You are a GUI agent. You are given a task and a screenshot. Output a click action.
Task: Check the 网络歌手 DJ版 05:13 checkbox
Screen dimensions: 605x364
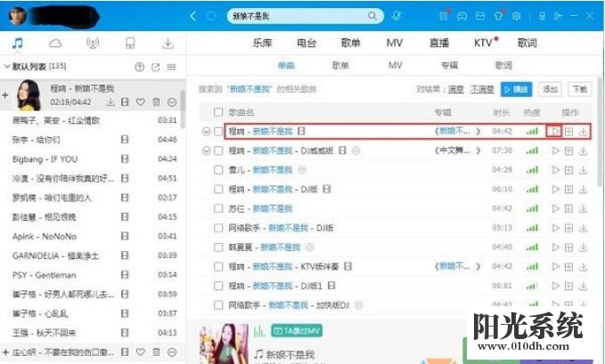click(218, 228)
